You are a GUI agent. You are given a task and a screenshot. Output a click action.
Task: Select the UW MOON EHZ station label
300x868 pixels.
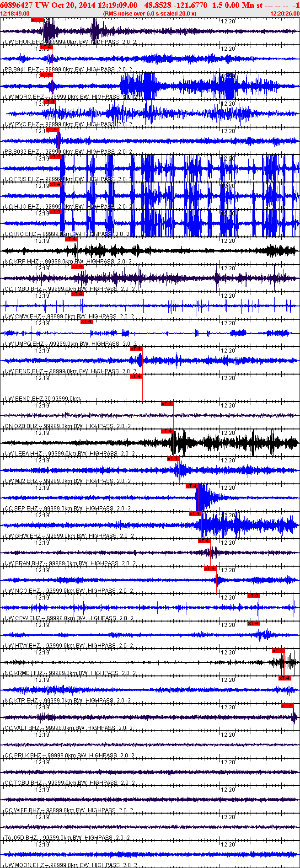coord(70,865)
